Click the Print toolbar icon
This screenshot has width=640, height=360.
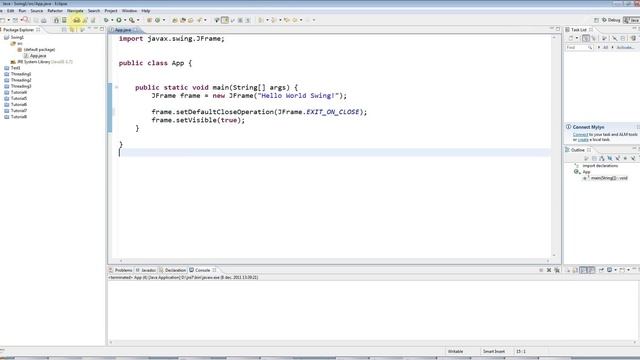(x=44, y=20)
